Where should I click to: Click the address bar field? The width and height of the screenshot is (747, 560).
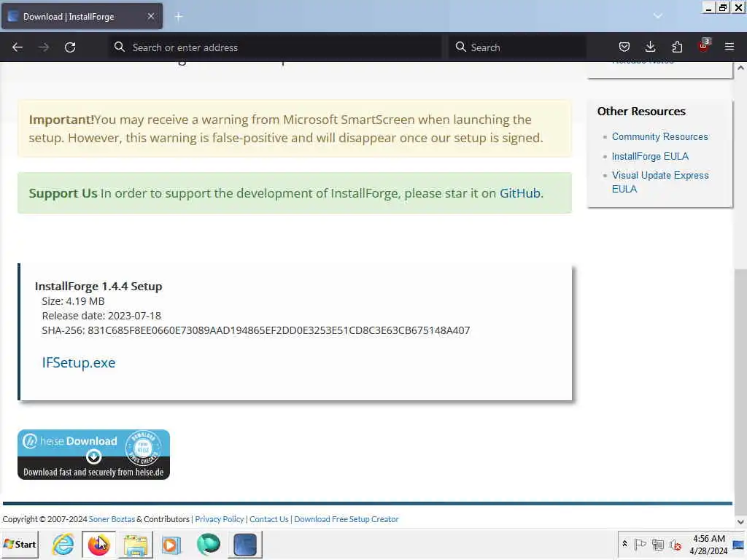coord(275,47)
